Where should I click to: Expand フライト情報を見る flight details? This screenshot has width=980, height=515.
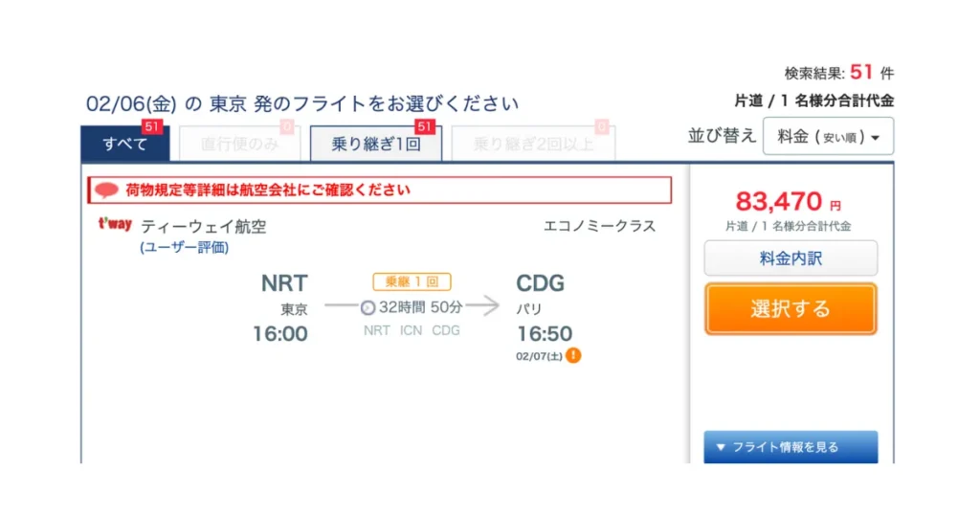click(x=791, y=447)
